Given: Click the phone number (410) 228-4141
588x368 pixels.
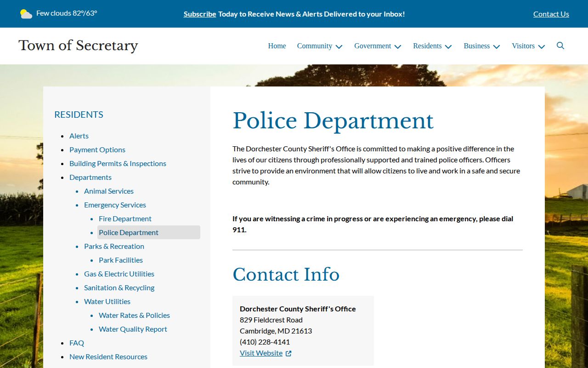Looking at the screenshot, I should pyautogui.click(x=265, y=342).
